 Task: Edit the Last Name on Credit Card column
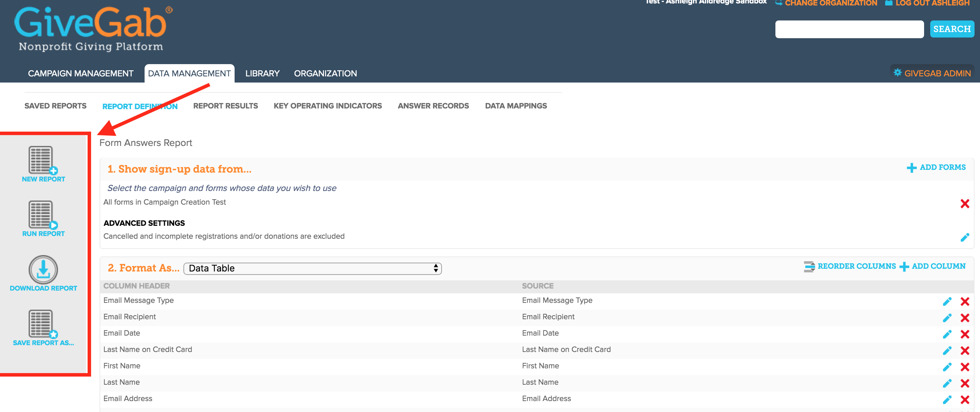(947, 351)
